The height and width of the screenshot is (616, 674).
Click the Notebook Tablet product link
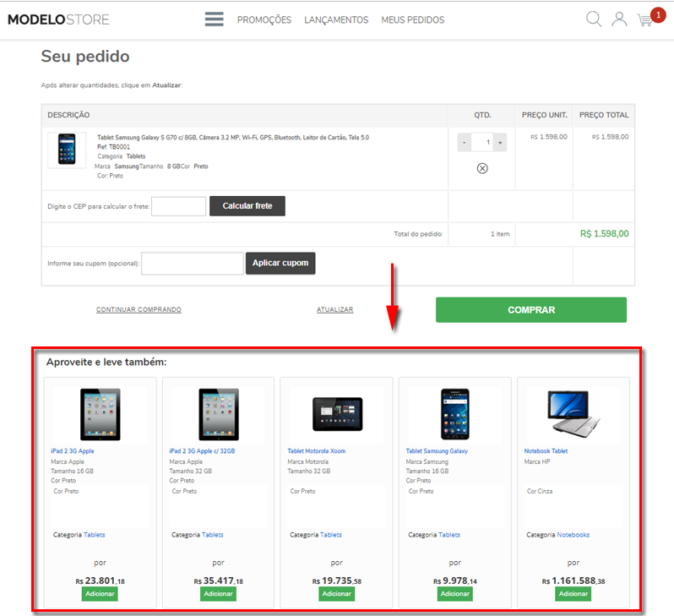(x=546, y=451)
